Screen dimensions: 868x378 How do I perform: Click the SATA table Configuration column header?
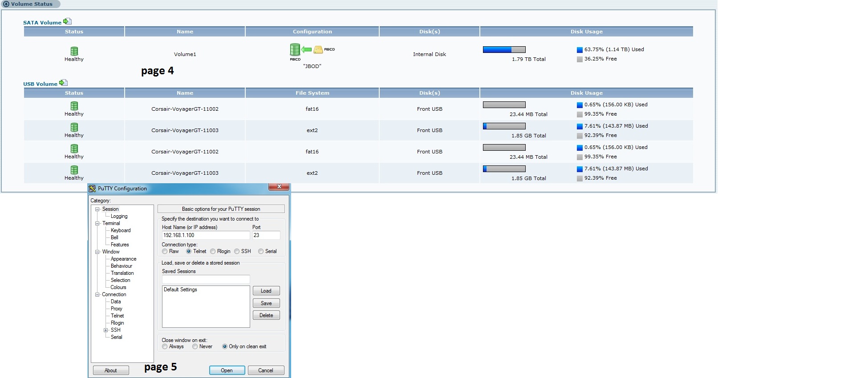coord(312,32)
